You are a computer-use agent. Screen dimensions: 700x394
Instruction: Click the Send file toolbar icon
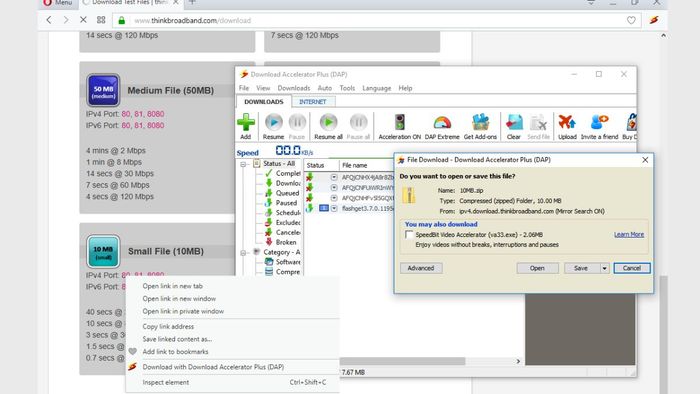pos(538,123)
